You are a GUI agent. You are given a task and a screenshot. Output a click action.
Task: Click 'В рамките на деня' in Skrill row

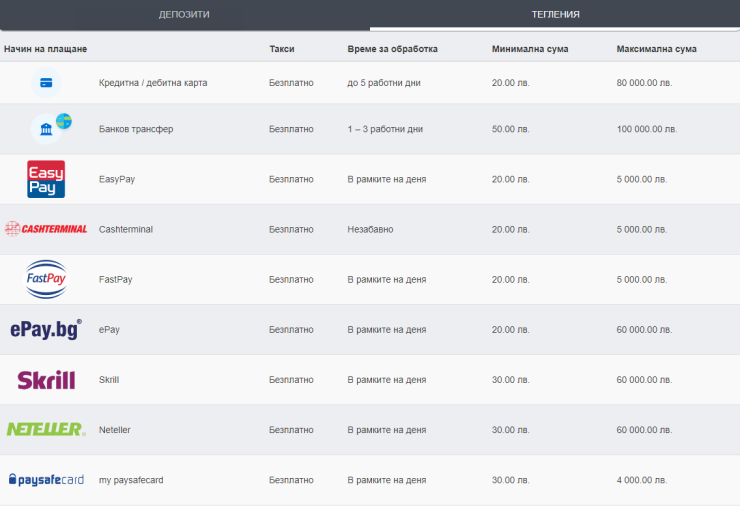(x=387, y=380)
